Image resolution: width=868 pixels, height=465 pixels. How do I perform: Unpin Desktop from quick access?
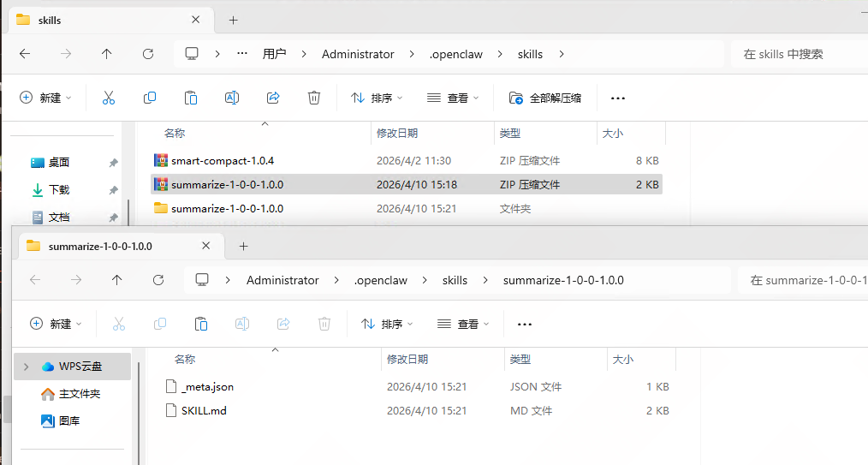(x=114, y=162)
